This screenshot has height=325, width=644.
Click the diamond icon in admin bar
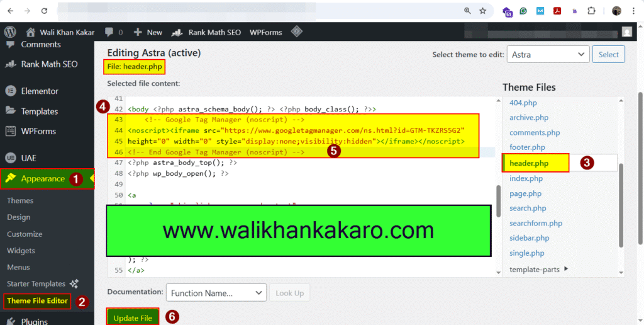click(297, 31)
